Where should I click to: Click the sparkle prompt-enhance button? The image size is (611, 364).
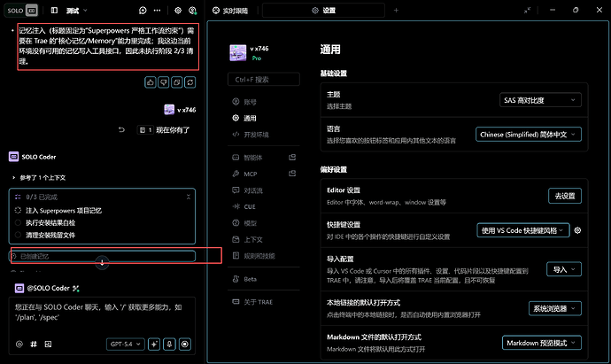point(154,345)
